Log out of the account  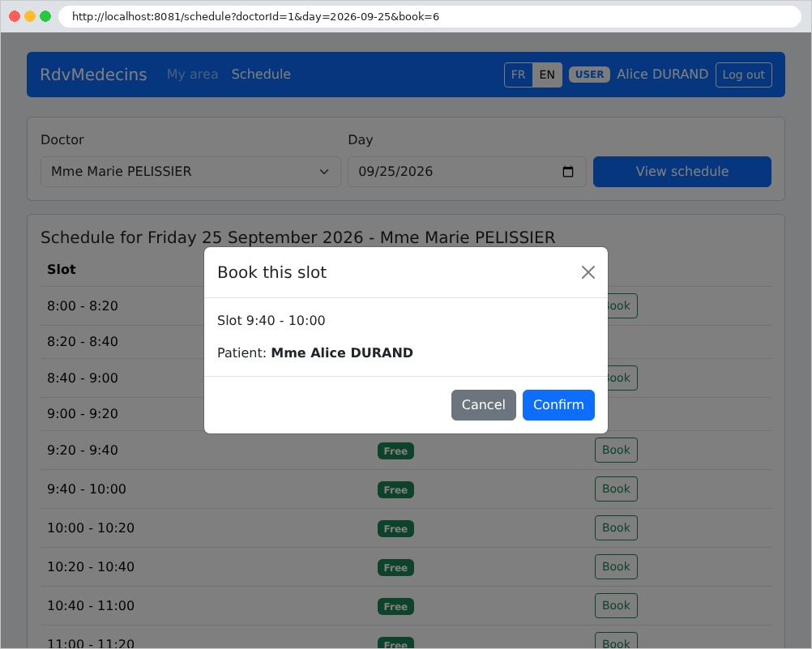point(744,75)
